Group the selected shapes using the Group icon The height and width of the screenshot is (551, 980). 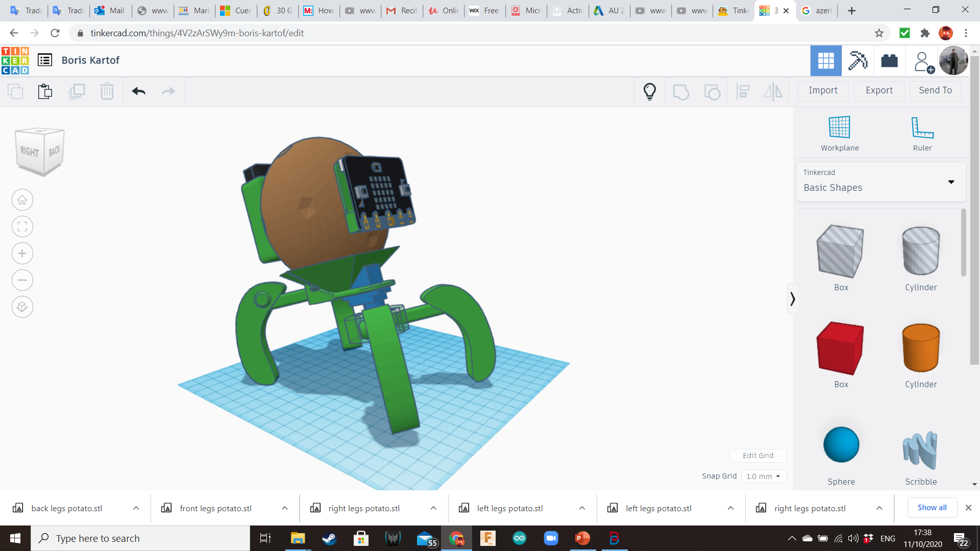pyautogui.click(x=681, y=92)
